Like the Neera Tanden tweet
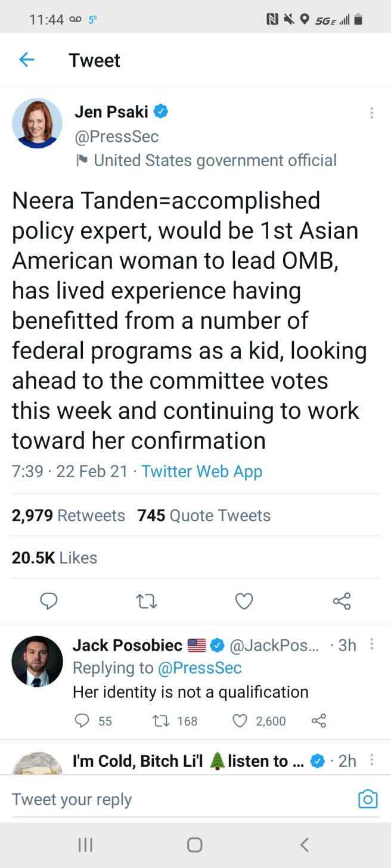This screenshot has height=868, width=391. click(x=244, y=602)
